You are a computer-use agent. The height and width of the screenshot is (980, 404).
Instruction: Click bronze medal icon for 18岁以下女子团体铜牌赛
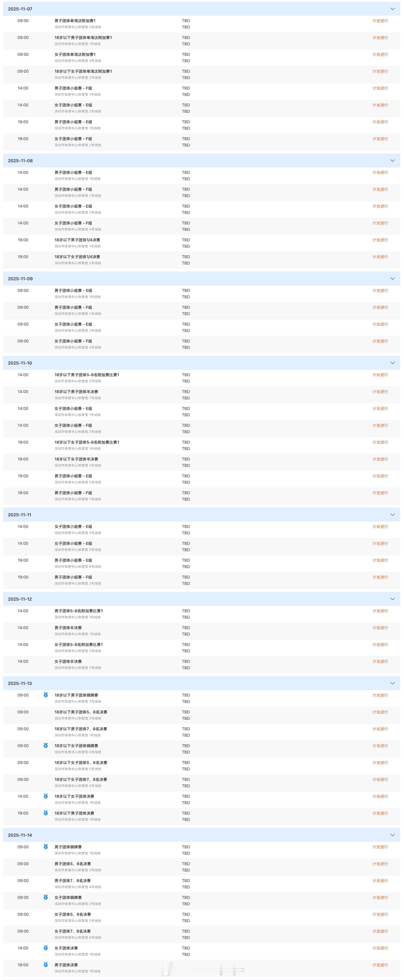(46, 746)
